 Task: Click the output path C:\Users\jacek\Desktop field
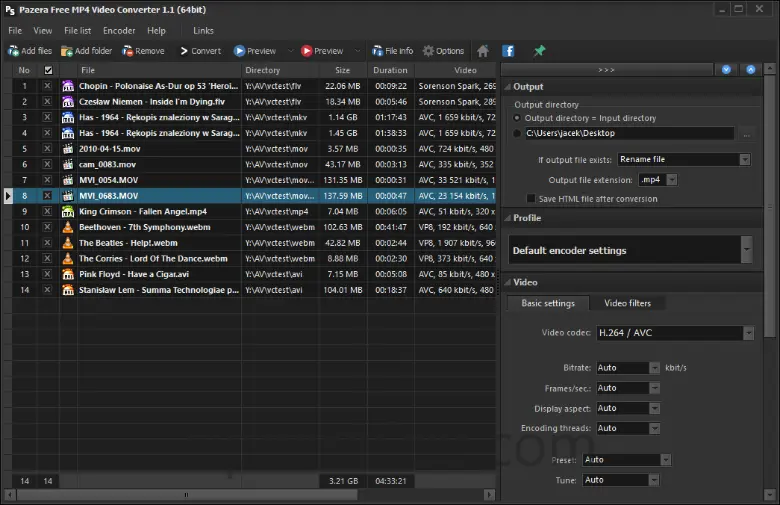629,133
